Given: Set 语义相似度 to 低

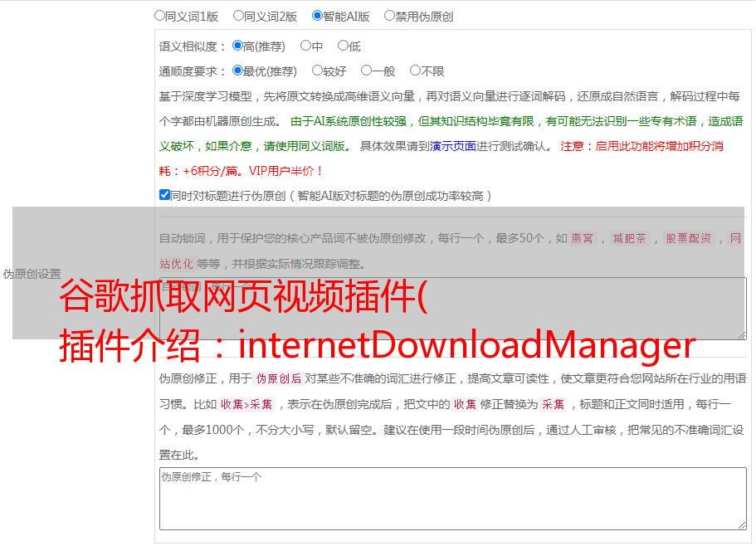Looking at the screenshot, I should tap(343, 46).
